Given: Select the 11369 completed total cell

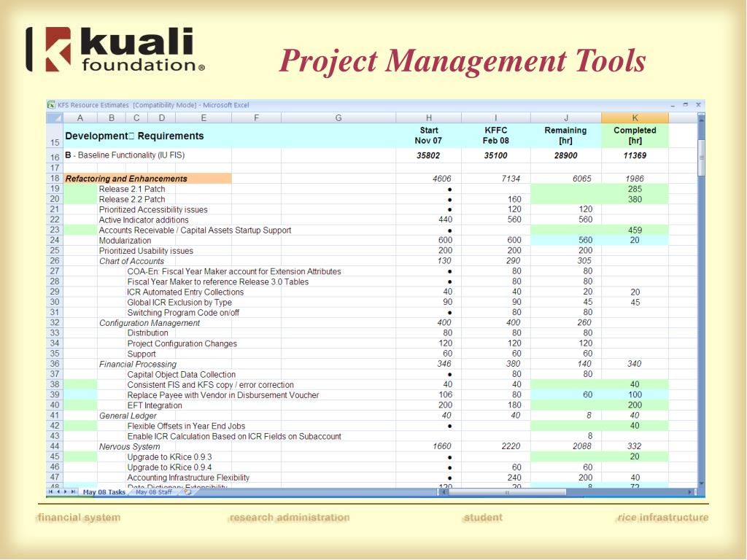Looking at the screenshot, I should tap(635, 156).
